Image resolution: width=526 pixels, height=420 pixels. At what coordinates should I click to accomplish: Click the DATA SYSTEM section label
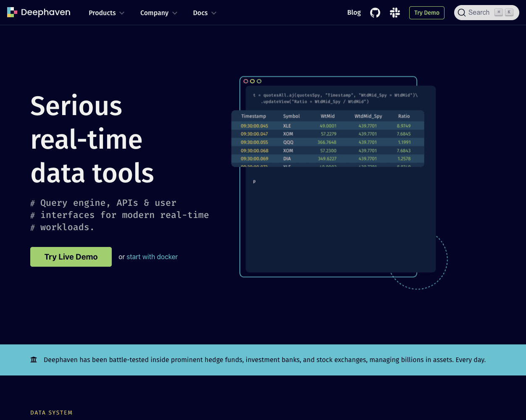coord(51,413)
